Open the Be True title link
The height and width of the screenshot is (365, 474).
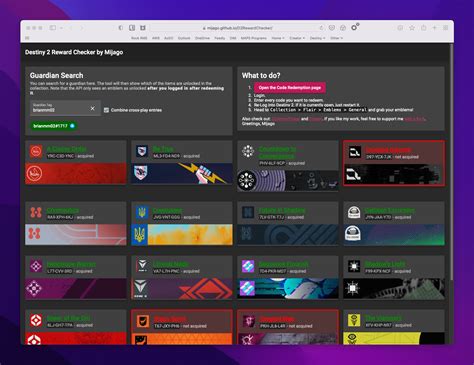(163, 149)
